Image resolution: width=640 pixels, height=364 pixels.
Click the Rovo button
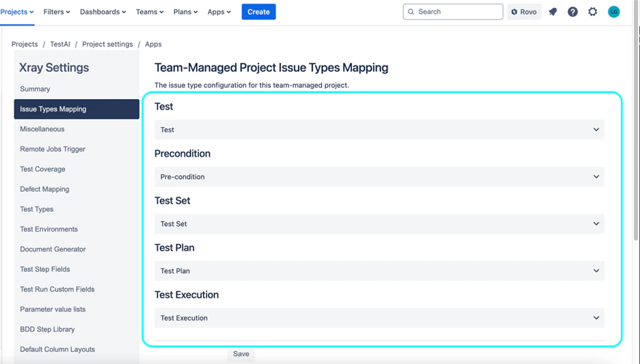(524, 12)
